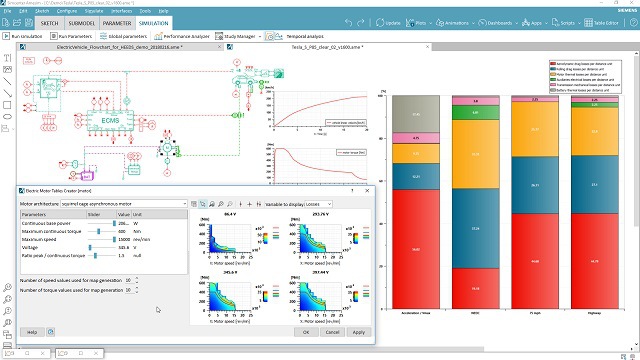Select the Text annotation tool
The image size is (640, 360).
7,58
